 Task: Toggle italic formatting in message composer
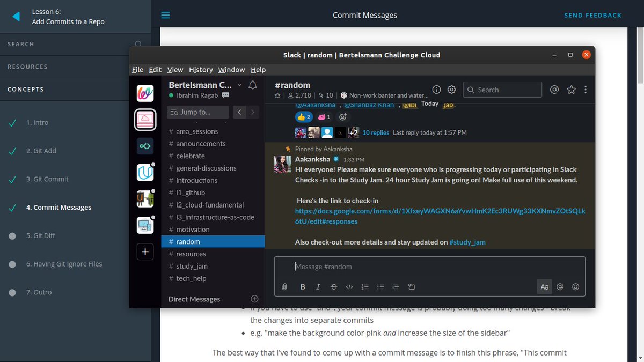(x=318, y=287)
